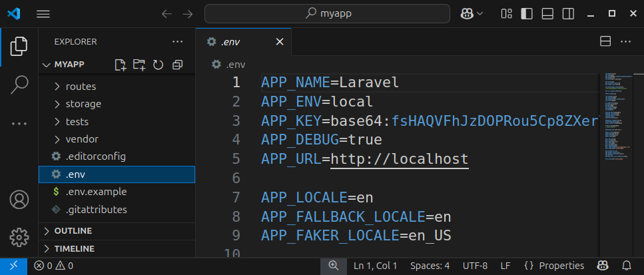Viewport: 644px width, 275px height.
Task: Click the EXPLORER panel title
Action: click(75, 42)
